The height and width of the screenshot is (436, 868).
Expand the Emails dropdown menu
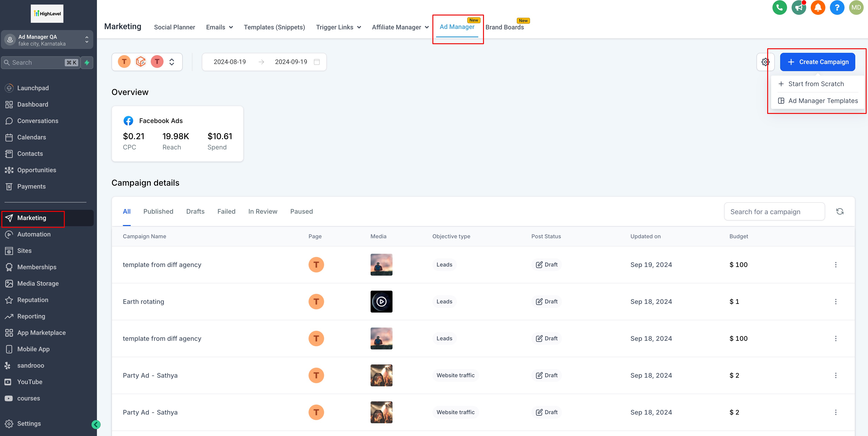point(219,27)
